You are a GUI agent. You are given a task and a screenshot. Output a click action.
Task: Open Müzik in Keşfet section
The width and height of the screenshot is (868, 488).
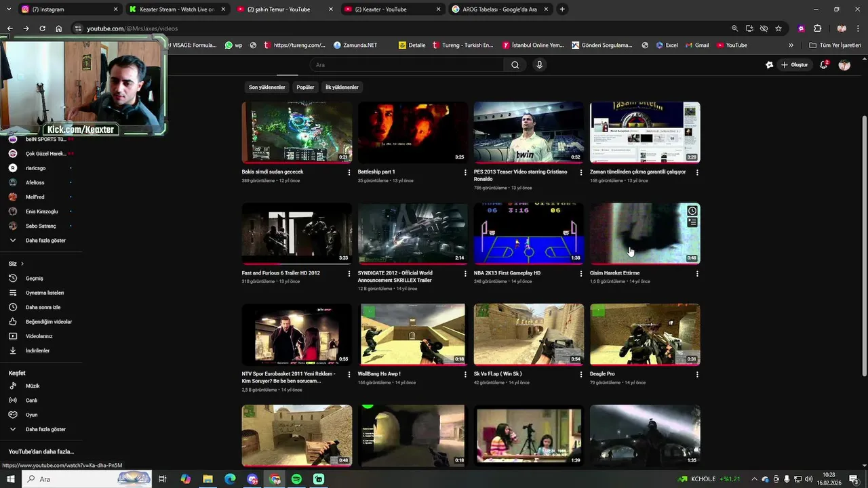(x=33, y=386)
